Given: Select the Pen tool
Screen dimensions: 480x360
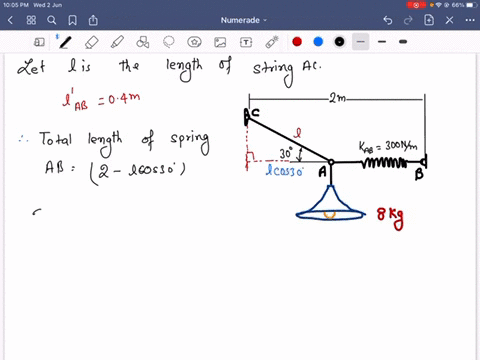Looking at the screenshot, I should pyautogui.click(x=65, y=42).
